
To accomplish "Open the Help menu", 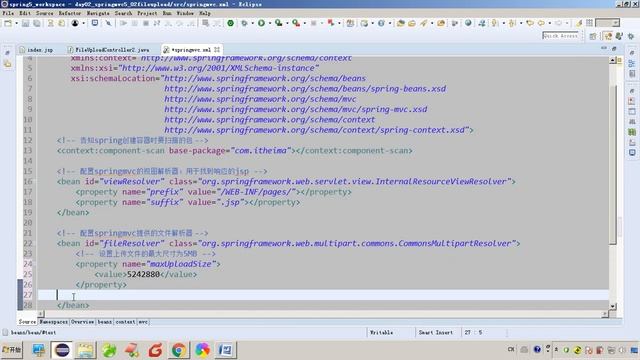I will pos(205,13).
